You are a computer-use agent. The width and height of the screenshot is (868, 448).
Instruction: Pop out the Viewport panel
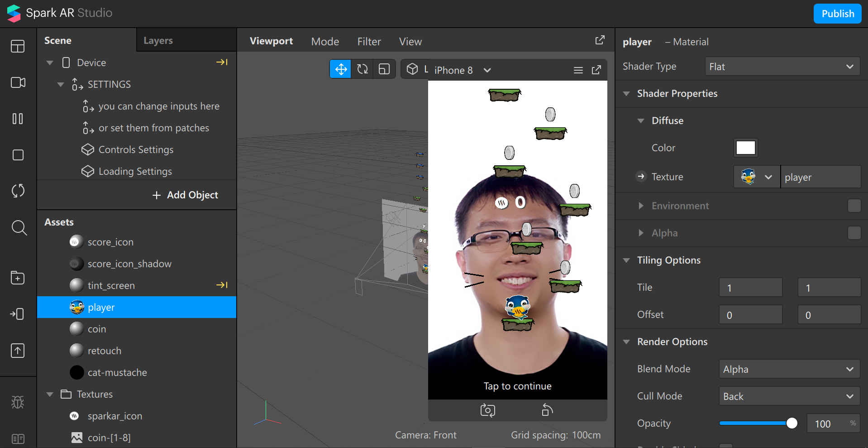pos(600,40)
